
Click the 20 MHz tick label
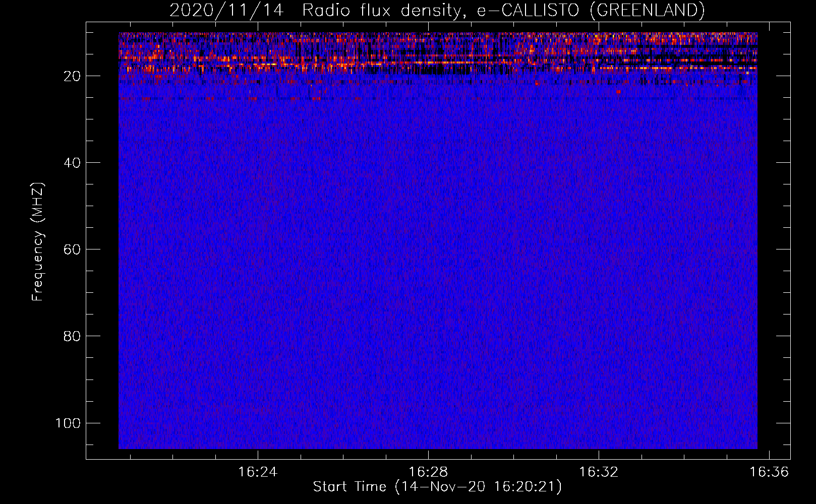[72, 76]
